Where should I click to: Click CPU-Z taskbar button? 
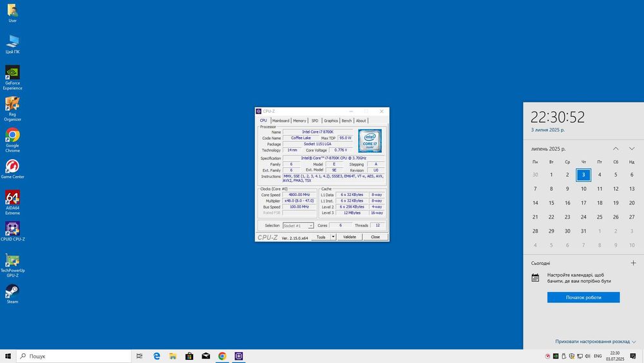239,356
